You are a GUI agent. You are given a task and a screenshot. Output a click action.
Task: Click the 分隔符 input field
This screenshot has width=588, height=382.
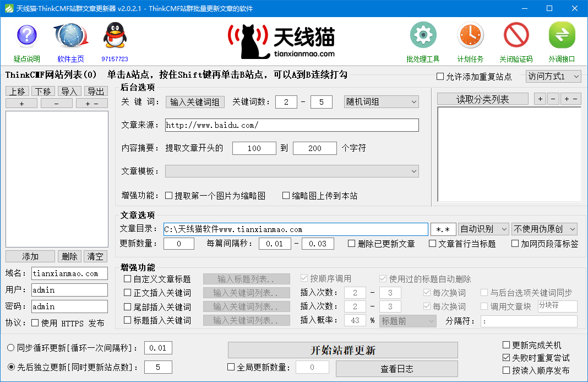click(529, 321)
